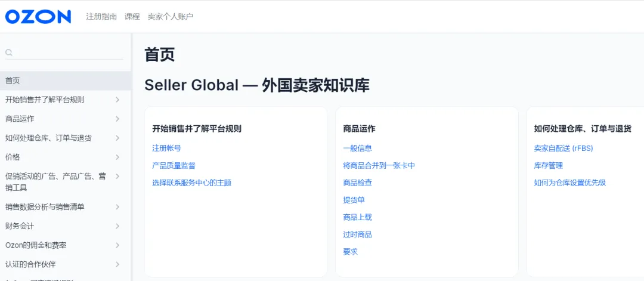Open the 卖家自配送 (rFBS) link
Screen dimensions: 644x281
coord(563,149)
